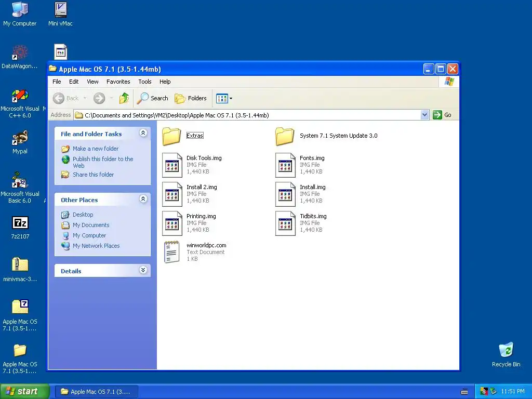
Task: Open Back button history dropdown arrow
Action: click(x=85, y=98)
